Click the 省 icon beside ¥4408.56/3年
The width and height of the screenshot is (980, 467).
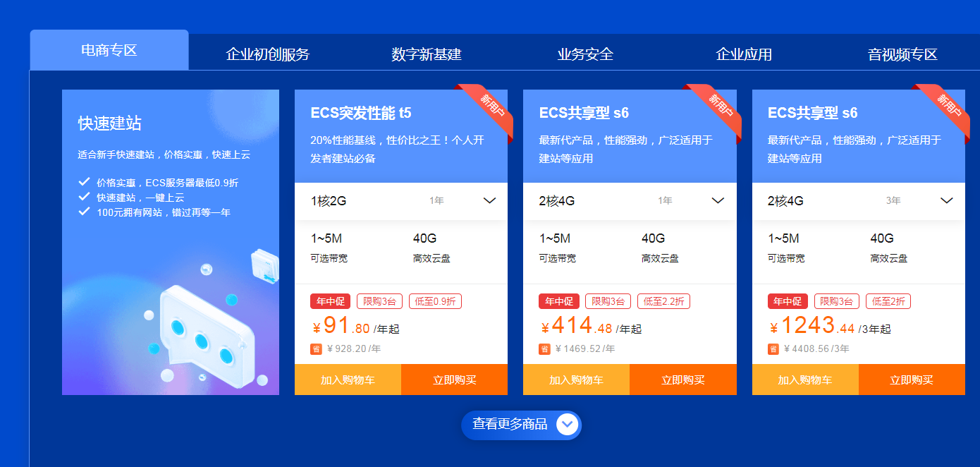pyautogui.click(x=773, y=348)
